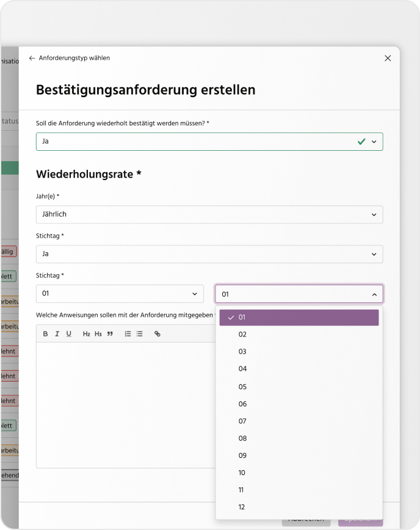Select month option 07
The width and height of the screenshot is (420, 530).
point(299,421)
